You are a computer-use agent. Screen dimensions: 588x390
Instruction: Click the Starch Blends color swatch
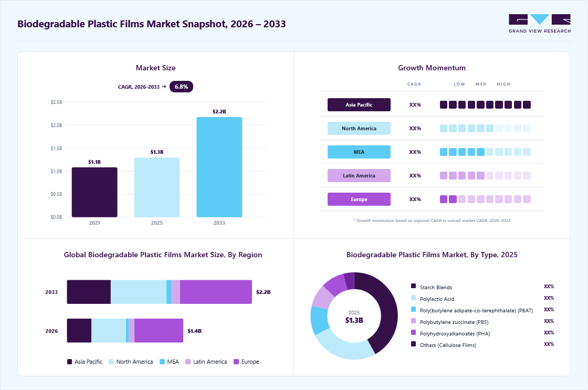(413, 286)
